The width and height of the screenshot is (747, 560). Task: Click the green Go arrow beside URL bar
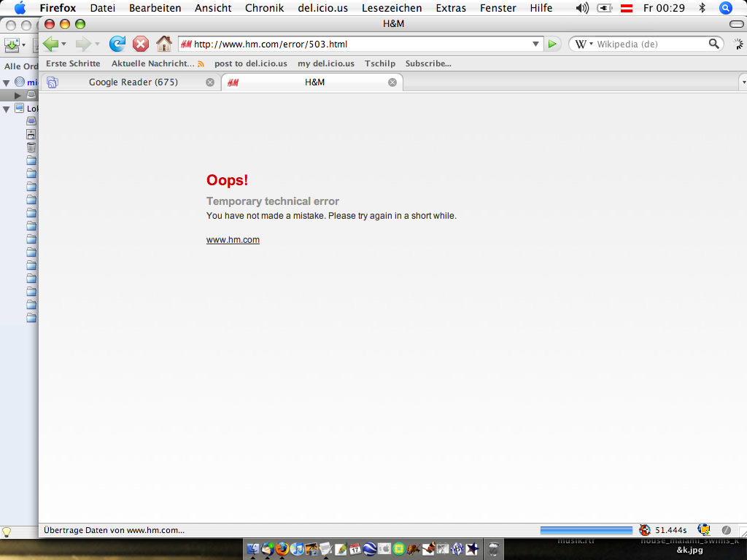[552, 44]
